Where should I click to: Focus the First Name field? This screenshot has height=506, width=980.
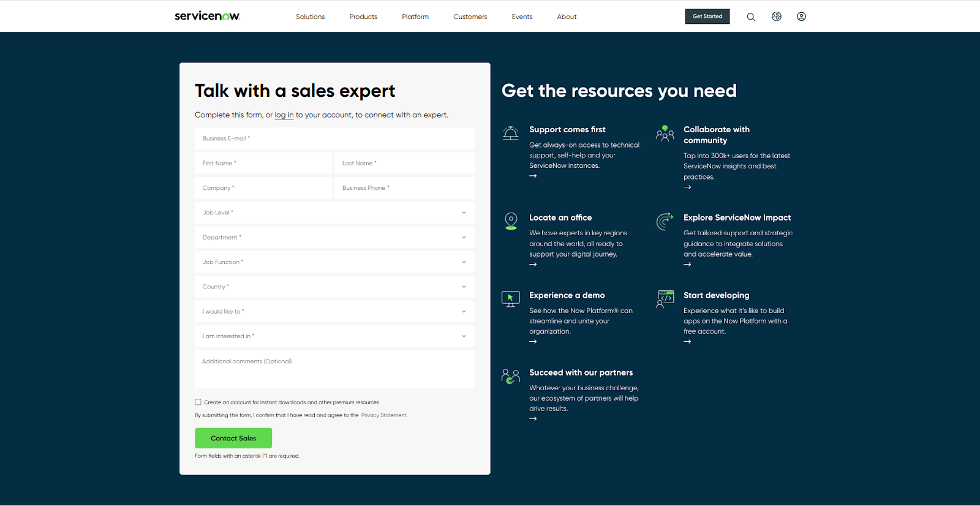(x=263, y=163)
